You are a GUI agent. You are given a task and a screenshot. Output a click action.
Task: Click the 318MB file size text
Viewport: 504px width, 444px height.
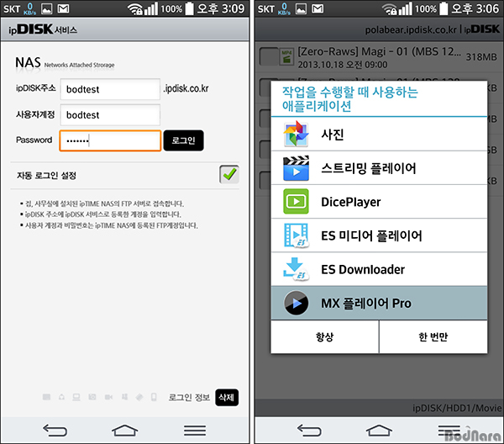[481, 57]
